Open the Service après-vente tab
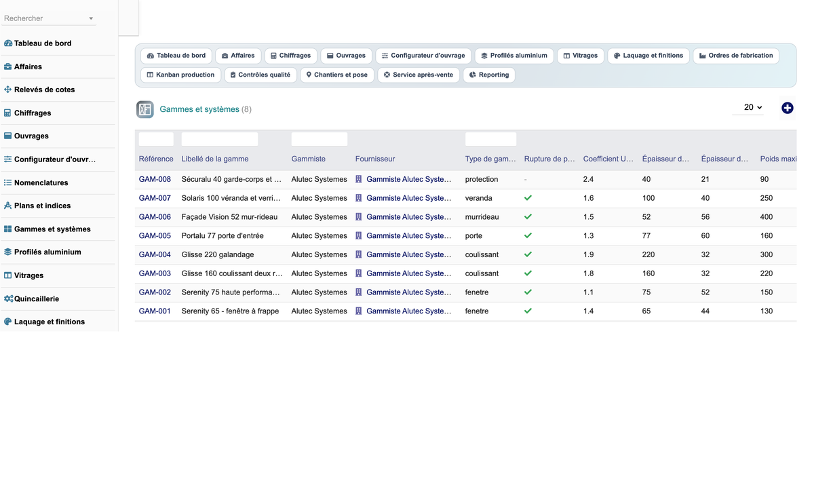The width and height of the screenshot is (814, 504). (419, 75)
